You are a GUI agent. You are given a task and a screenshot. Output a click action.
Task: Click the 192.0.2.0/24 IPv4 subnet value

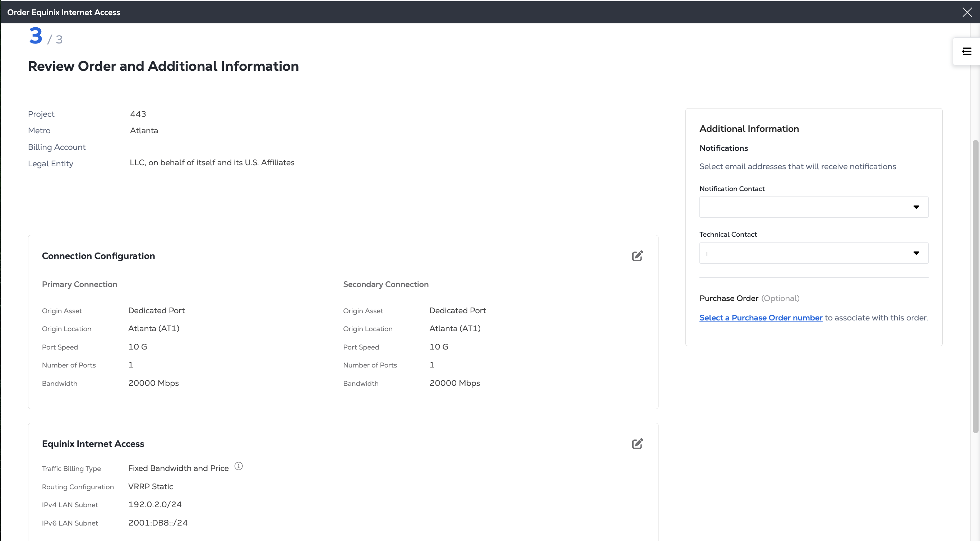point(155,504)
